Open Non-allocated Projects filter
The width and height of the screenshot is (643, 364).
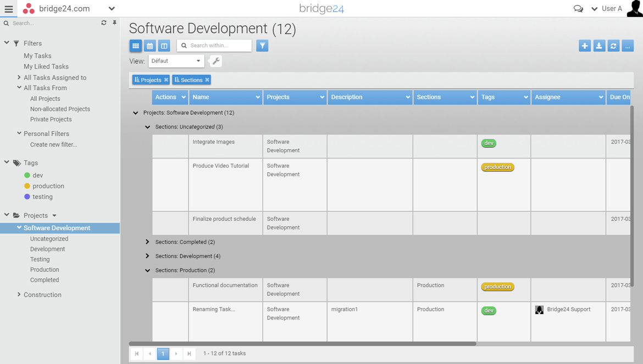pos(60,109)
